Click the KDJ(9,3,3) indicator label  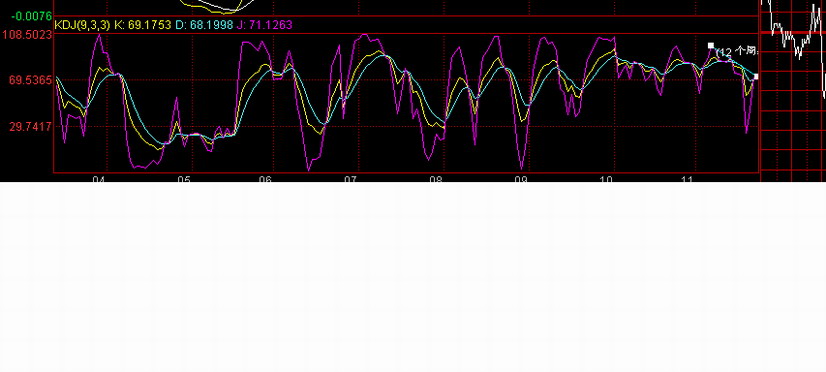(82, 25)
